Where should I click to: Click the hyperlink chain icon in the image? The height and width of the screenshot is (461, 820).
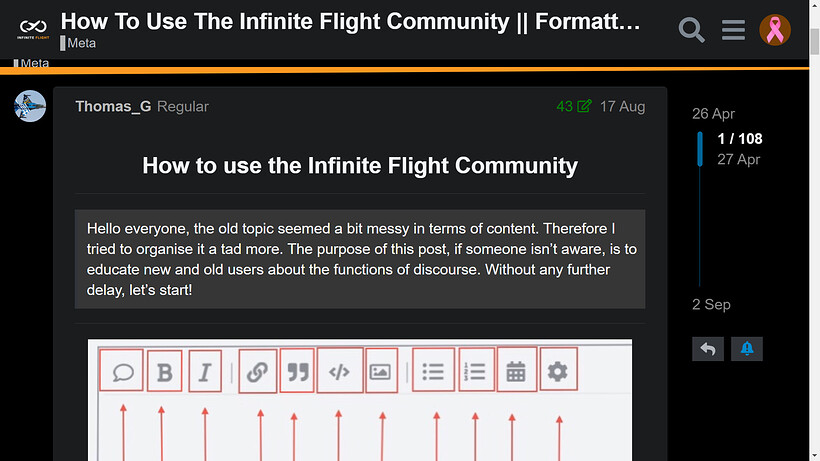[x=257, y=371]
